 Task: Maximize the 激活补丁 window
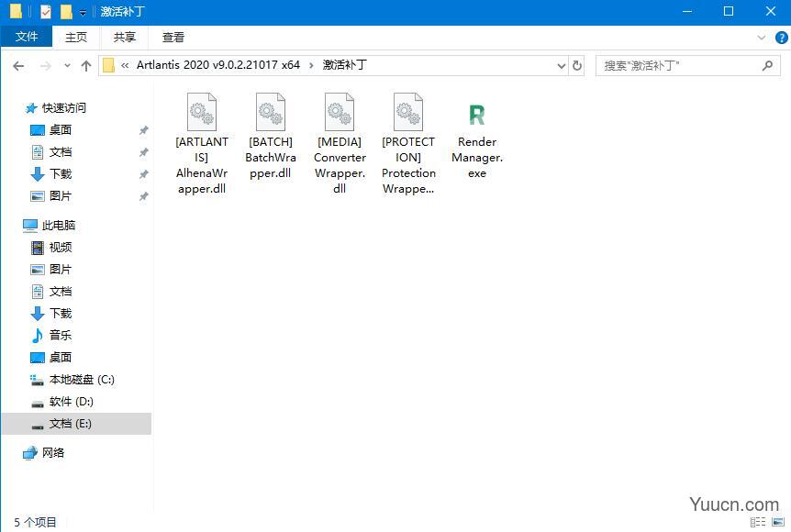point(729,11)
